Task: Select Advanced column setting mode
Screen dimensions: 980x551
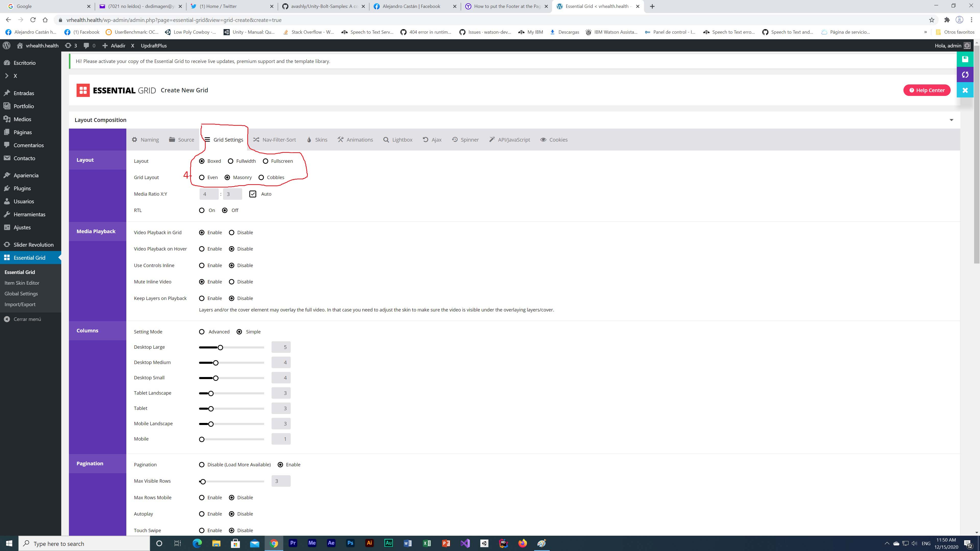Action: 202,332
